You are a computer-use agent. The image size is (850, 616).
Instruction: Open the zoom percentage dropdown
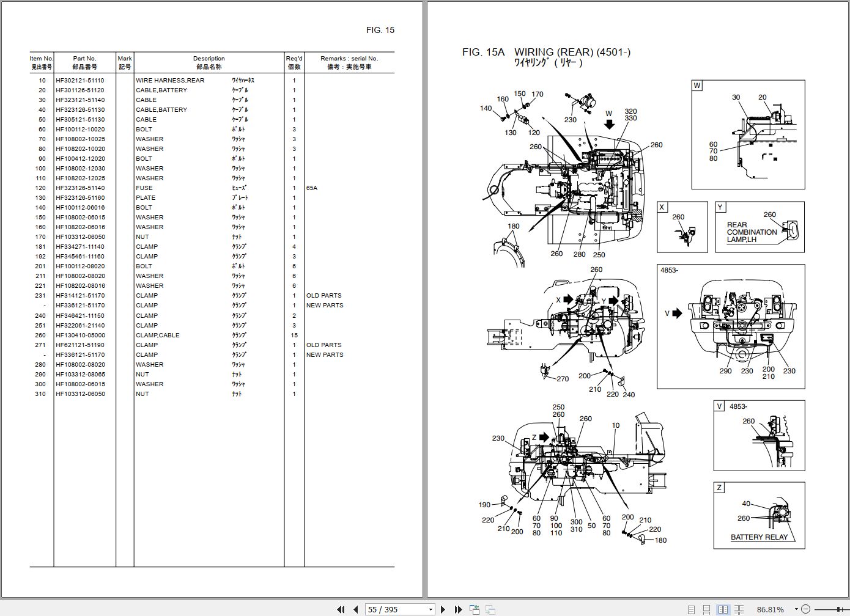[796, 609]
